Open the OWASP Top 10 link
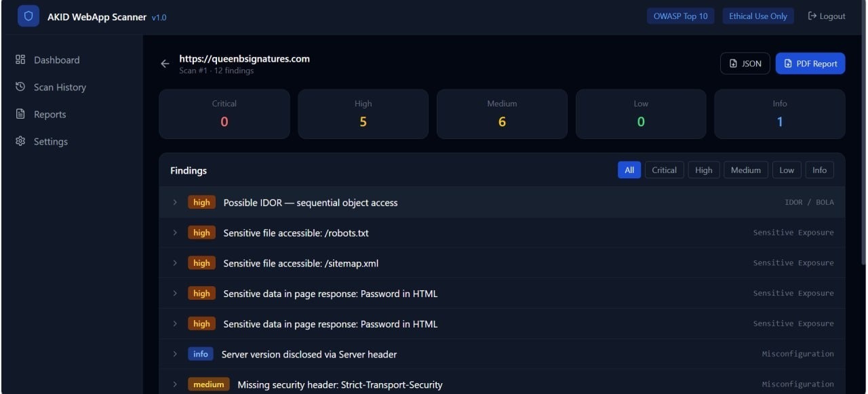This screenshot has width=868, height=394. [680, 16]
